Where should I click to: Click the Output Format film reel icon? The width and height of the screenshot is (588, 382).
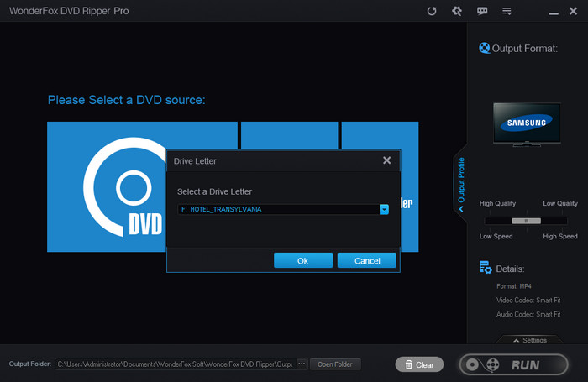(484, 49)
